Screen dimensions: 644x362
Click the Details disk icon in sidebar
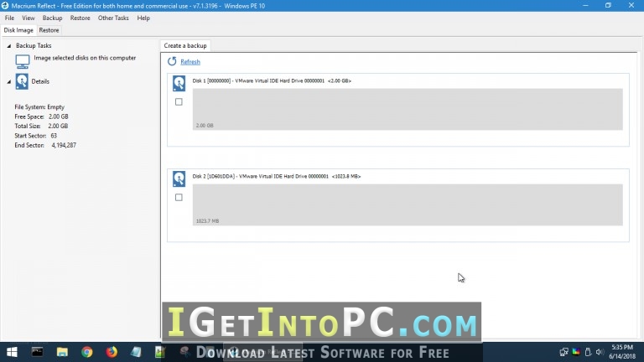22,81
